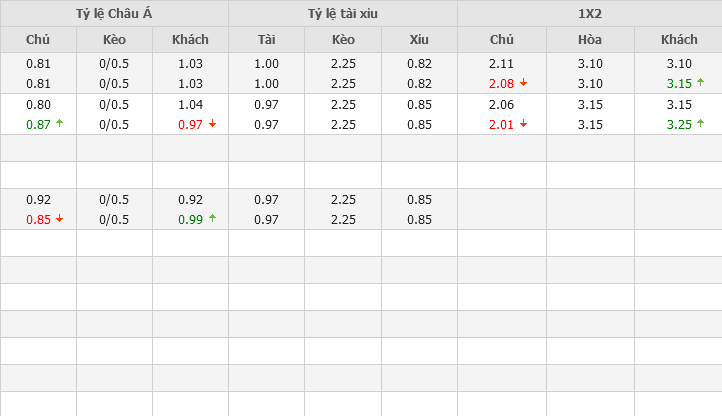
Task: Click the red down arrow beside red 0.85
Action: tap(60, 219)
